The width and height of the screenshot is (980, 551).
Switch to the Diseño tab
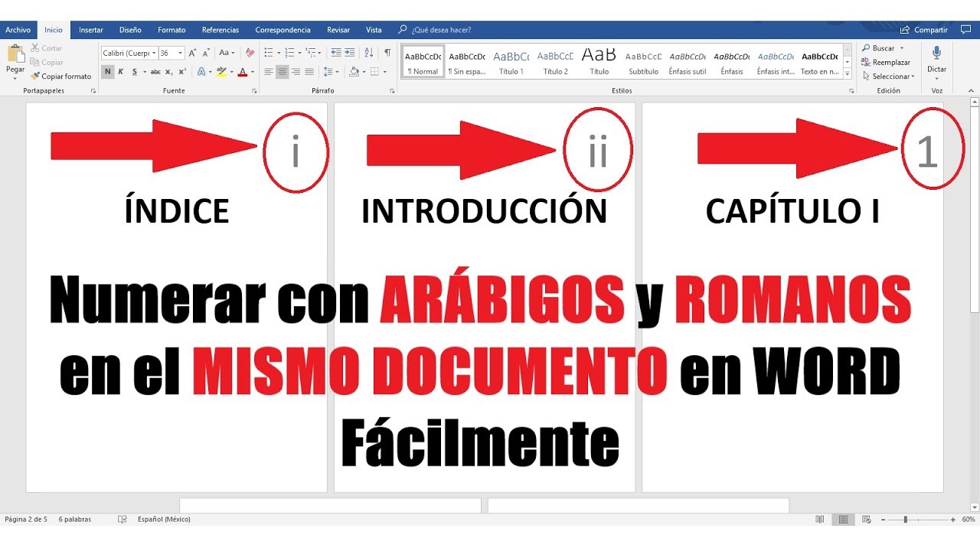pyautogui.click(x=130, y=30)
